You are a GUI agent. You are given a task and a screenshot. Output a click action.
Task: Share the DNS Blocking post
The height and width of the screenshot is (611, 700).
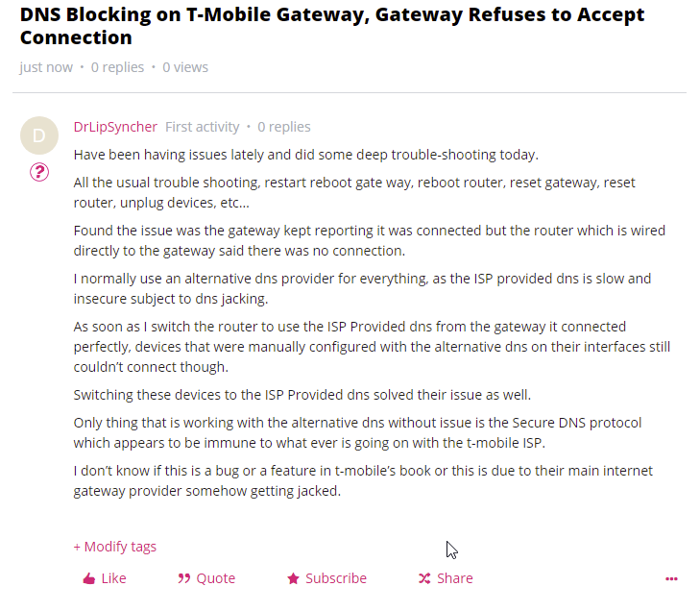[x=446, y=578]
